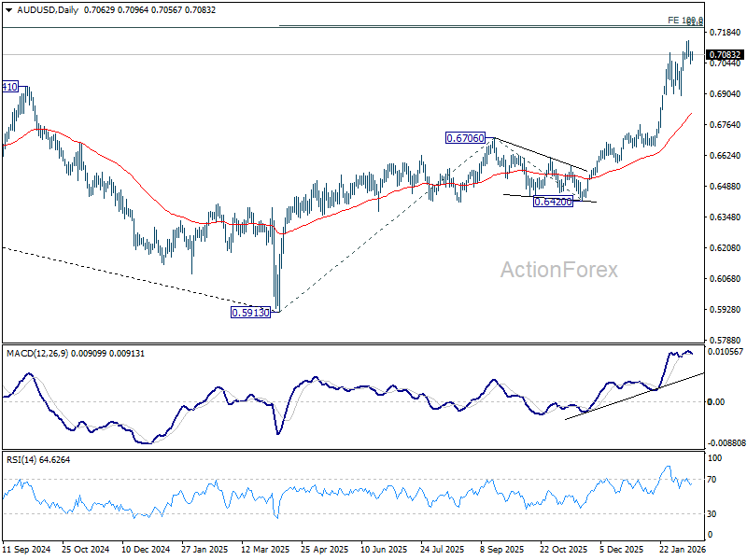Viewport: 747px width, 560px height.
Task: Click the 11 Sep 2024 date marker
Action: tap(26, 551)
